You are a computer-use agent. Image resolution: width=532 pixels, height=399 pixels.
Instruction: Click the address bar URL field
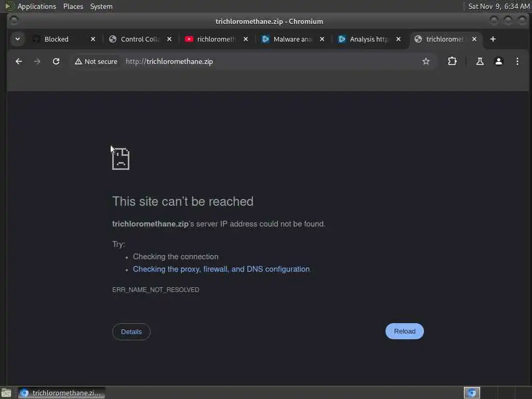point(271,61)
